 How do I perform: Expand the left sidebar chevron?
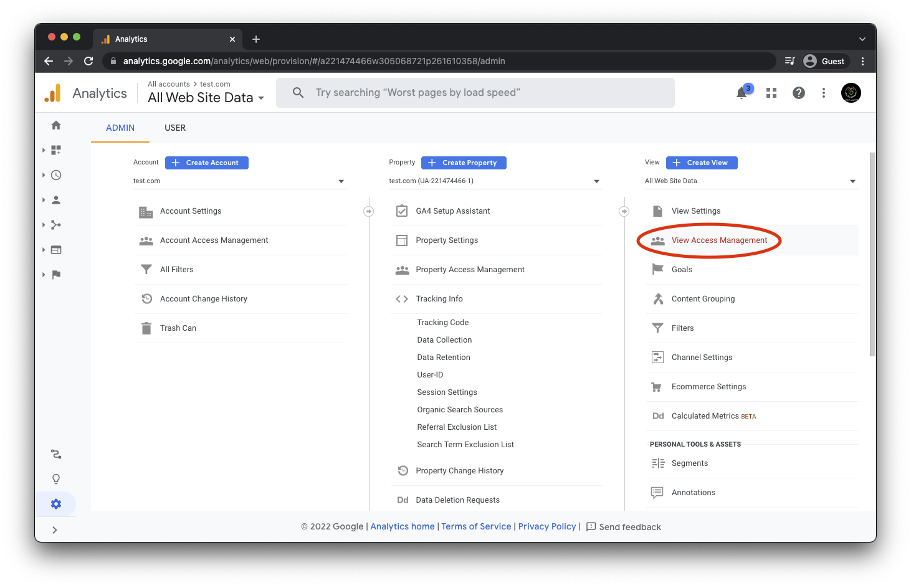click(55, 530)
